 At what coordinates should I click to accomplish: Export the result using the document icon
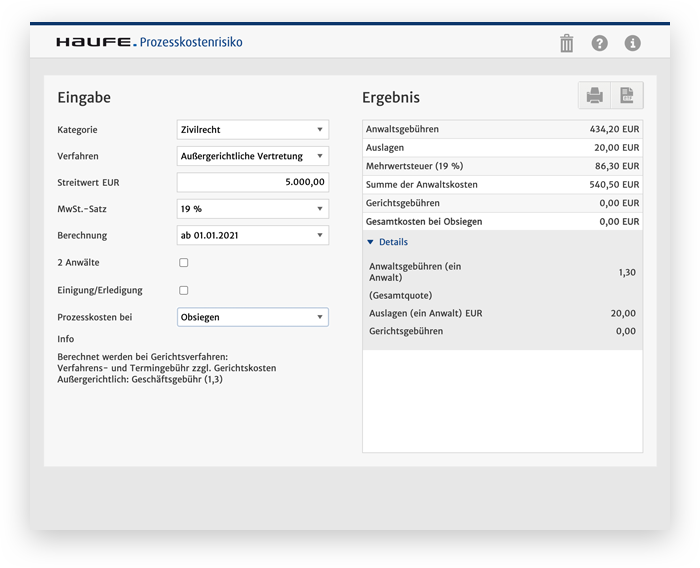(627, 96)
